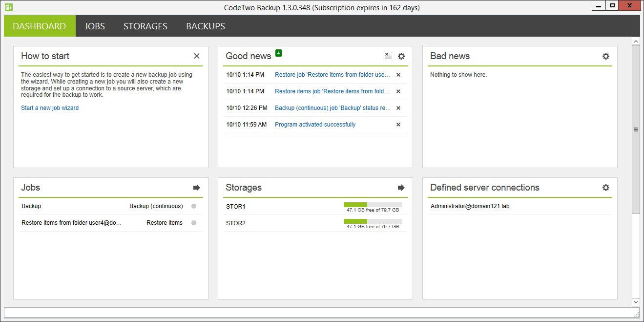Click Restore items job status dot
This screenshot has width=644, height=322.
tap(194, 223)
